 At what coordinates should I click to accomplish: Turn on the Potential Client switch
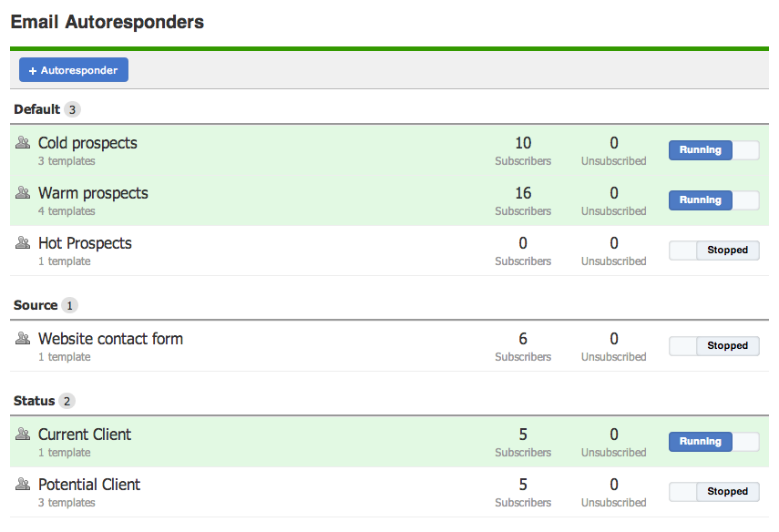coord(713,492)
